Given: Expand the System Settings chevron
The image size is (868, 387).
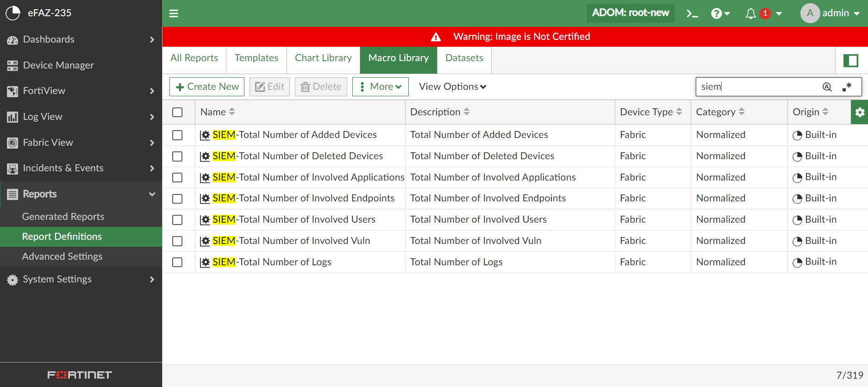Looking at the screenshot, I should pyautogui.click(x=152, y=280).
